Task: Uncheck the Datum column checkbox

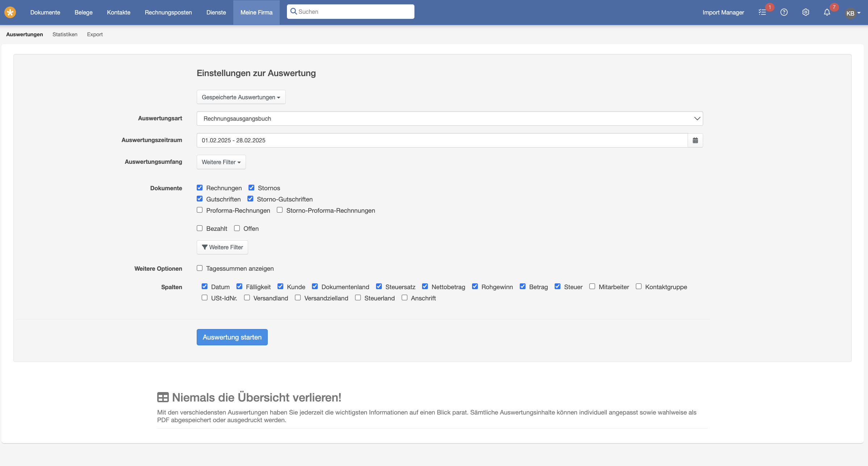Action: click(205, 287)
